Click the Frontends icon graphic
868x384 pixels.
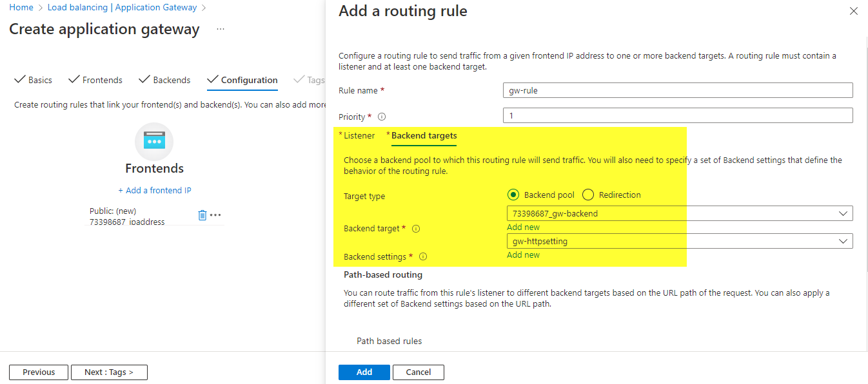point(154,141)
